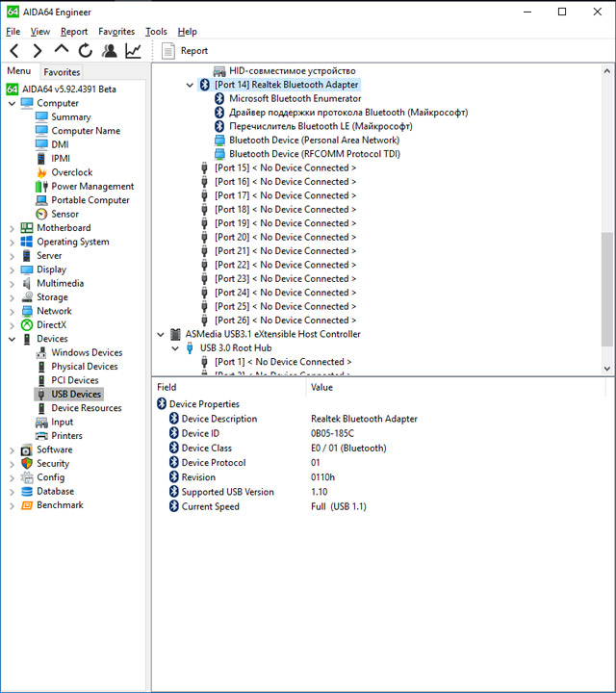Click the user silhouette toolbar icon
Viewport: 616px width, 693px height.
109,51
